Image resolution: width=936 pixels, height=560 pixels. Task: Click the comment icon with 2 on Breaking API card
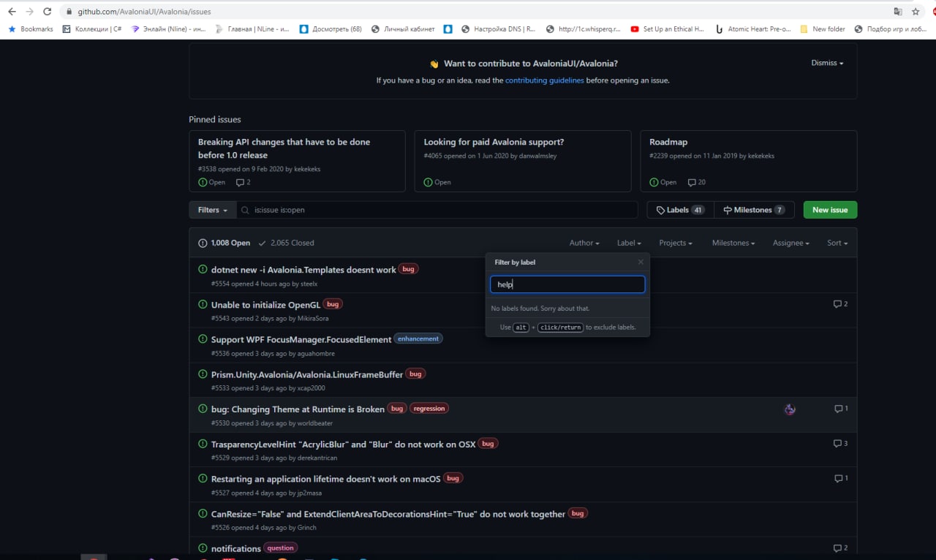click(244, 182)
